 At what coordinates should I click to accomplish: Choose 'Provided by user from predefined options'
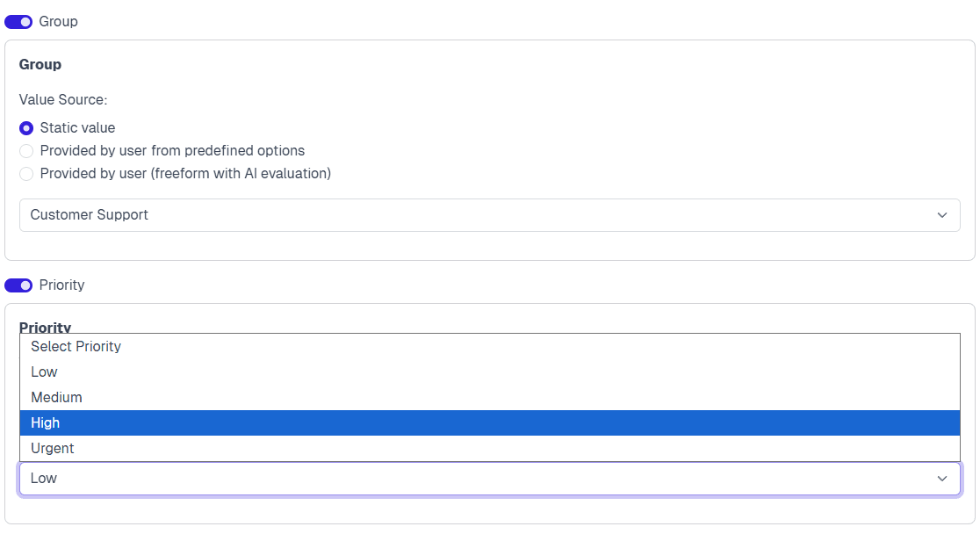tap(26, 150)
